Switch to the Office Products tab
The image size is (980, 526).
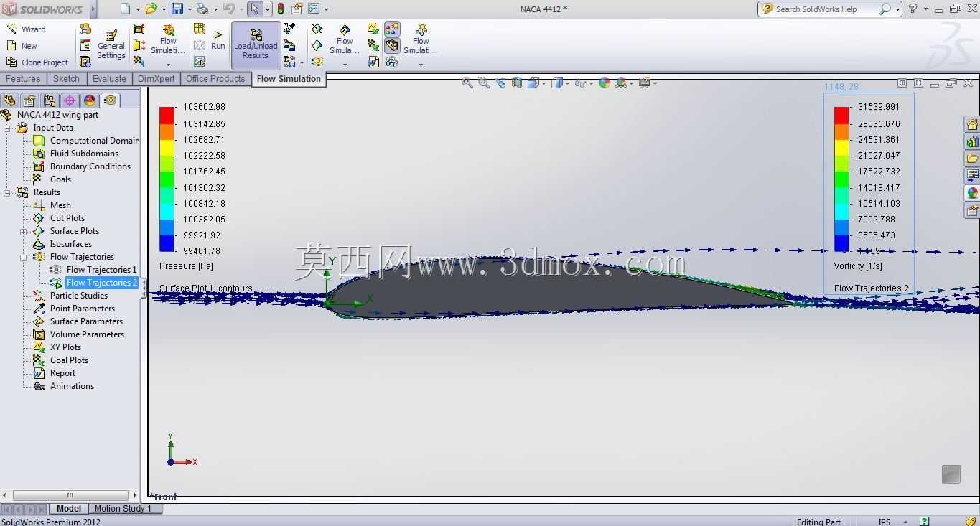click(215, 79)
